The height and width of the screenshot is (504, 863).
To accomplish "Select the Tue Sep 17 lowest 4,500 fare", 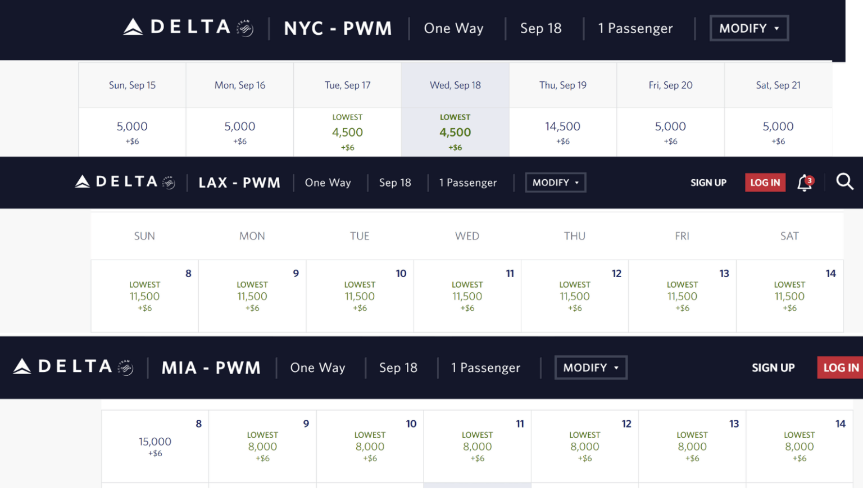I will 347,131.
